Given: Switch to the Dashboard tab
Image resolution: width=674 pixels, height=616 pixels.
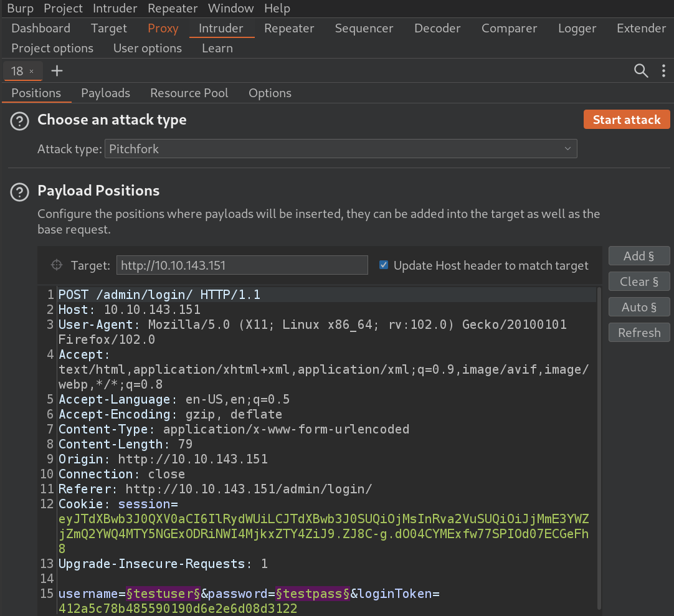Looking at the screenshot, I should 41,29.
